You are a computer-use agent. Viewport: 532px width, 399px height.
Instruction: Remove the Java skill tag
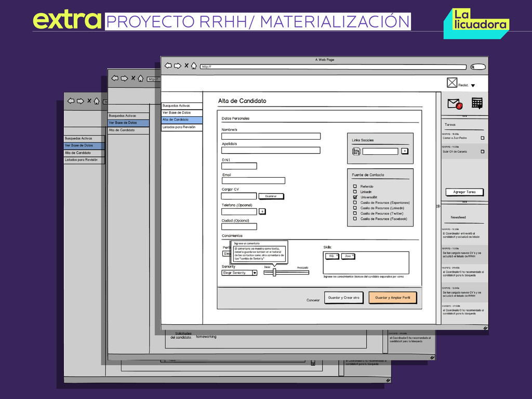click(x=353, y=255)
